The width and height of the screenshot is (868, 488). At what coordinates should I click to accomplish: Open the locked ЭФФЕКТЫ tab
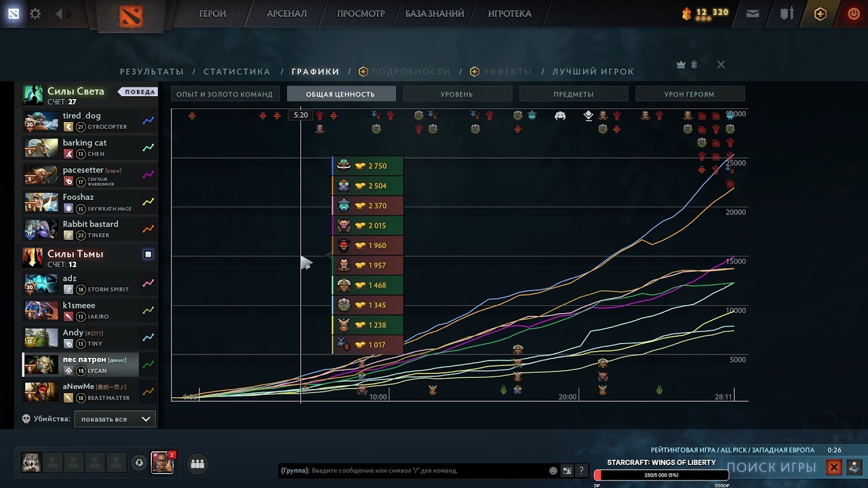click(501, 71)
